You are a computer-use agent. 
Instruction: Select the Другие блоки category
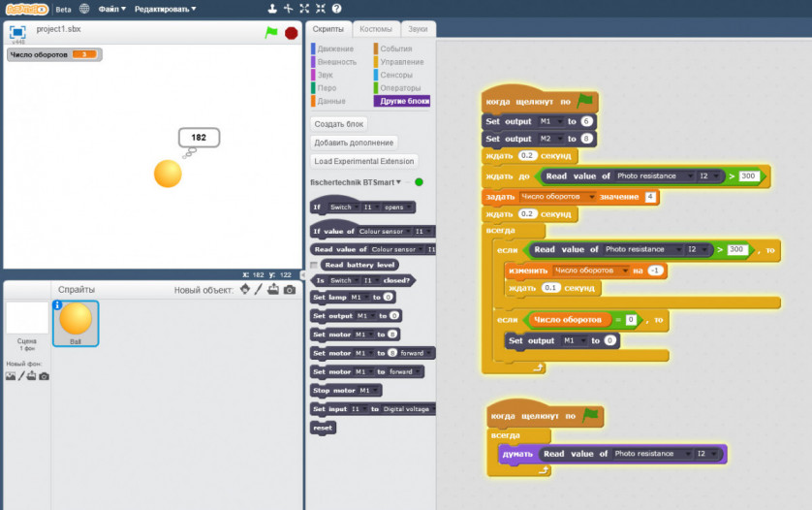coord(402,101)
